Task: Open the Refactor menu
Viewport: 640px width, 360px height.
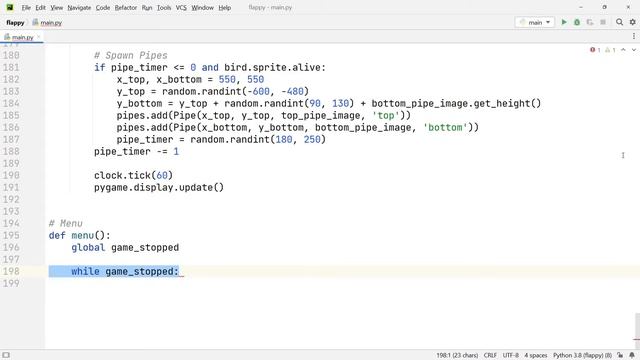Action: tap(126, 8)
